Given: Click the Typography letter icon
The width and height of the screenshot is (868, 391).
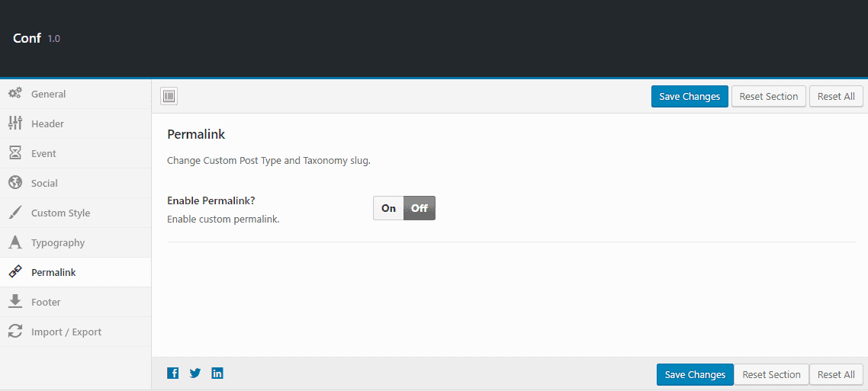Looking at the screenshot, I should coord(14,242).
